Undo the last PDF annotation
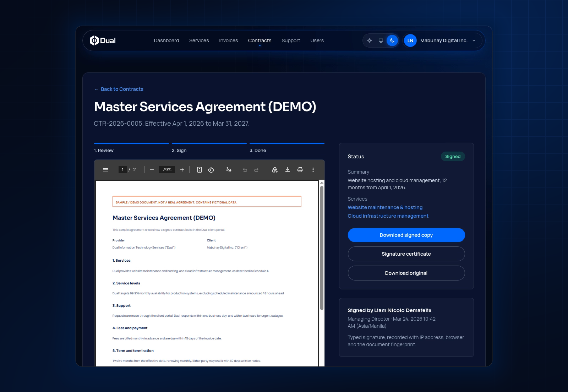Image resolution: width=568 pixels, height=392 pixels. pyautogui.click(x=245, y=170)
